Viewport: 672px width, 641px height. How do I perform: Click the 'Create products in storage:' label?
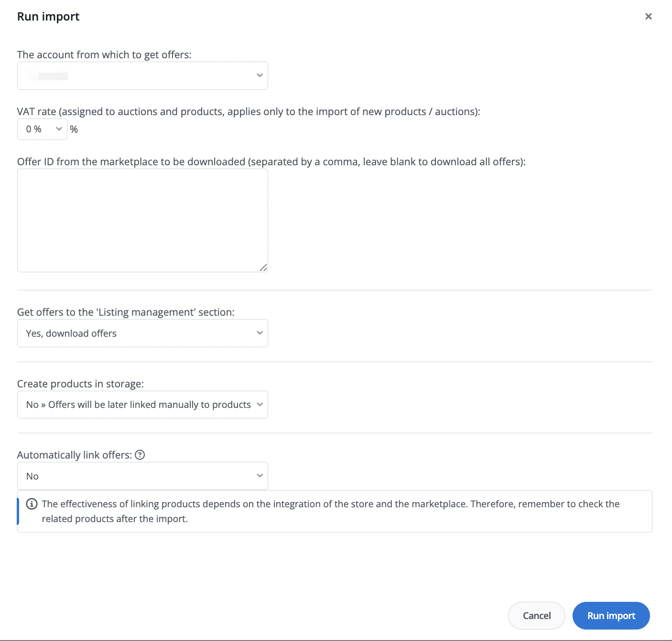click(x=80, y=384)
